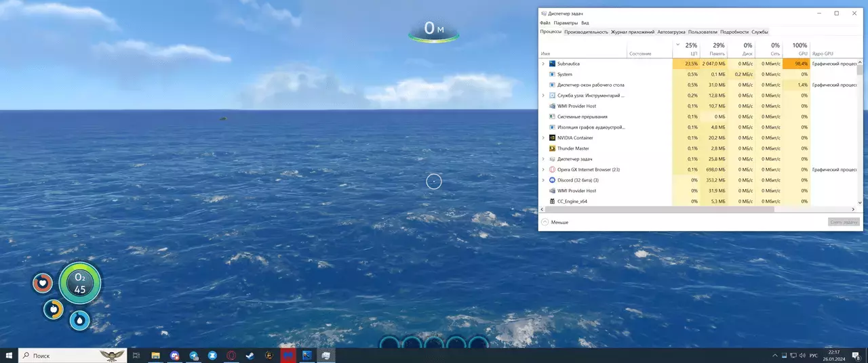Select the WMI Provider Host row using 10,7 МБ
The height and width of the screenshot is (363, 868).
(x=697, y=106)
